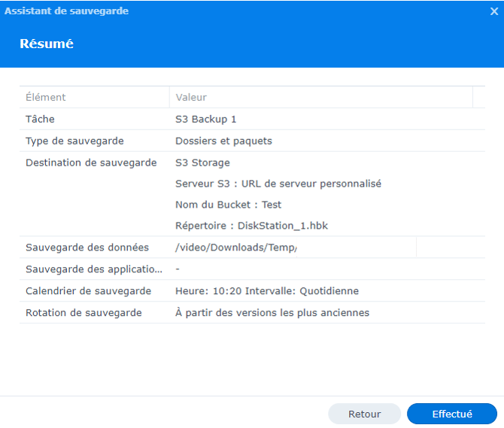The height and width of the screenshot is (428, 504).
Task: Select the 'Calendrier de sauvegarde' label
Action: 89,291
